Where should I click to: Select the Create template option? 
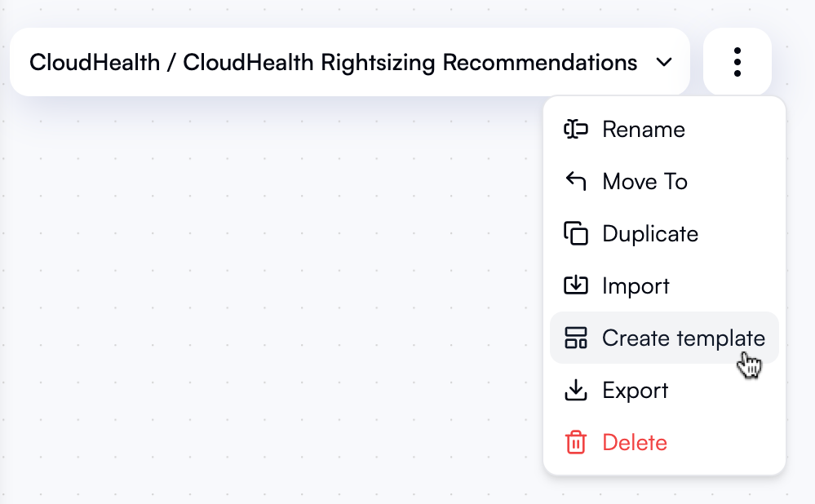(683, 338)
